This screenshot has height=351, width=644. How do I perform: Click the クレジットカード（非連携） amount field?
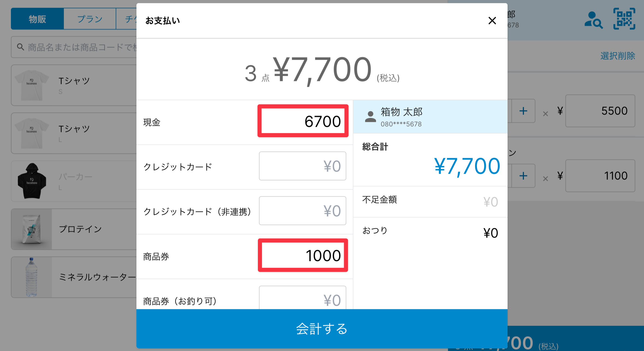pyautogui.click(x=303, y=211)
